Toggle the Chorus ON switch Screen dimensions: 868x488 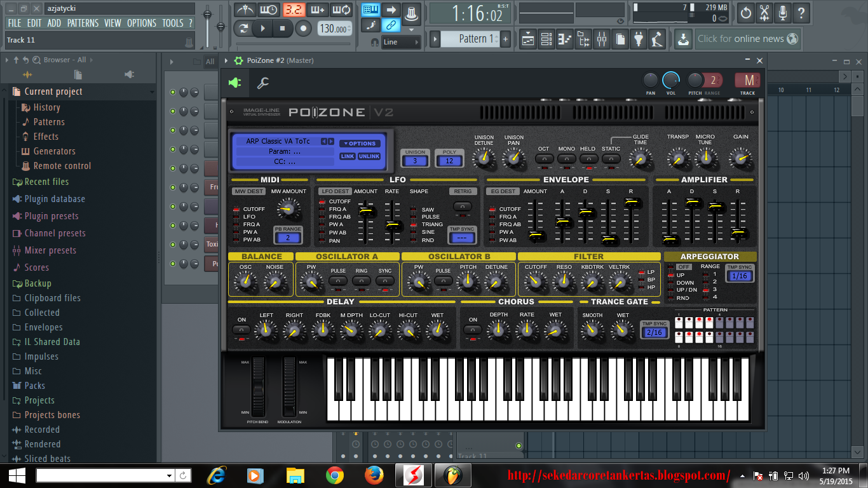[473, 330]
